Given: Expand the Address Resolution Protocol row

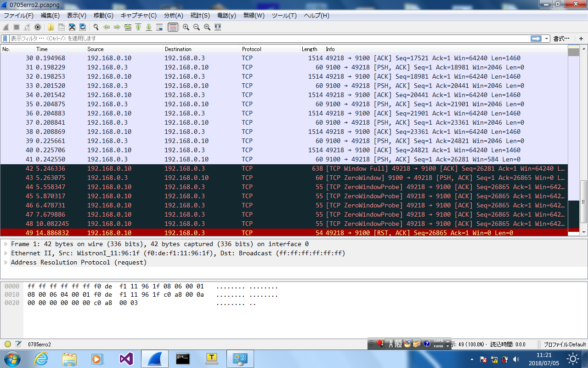Looking at the screenshot, I should point(6,263).
